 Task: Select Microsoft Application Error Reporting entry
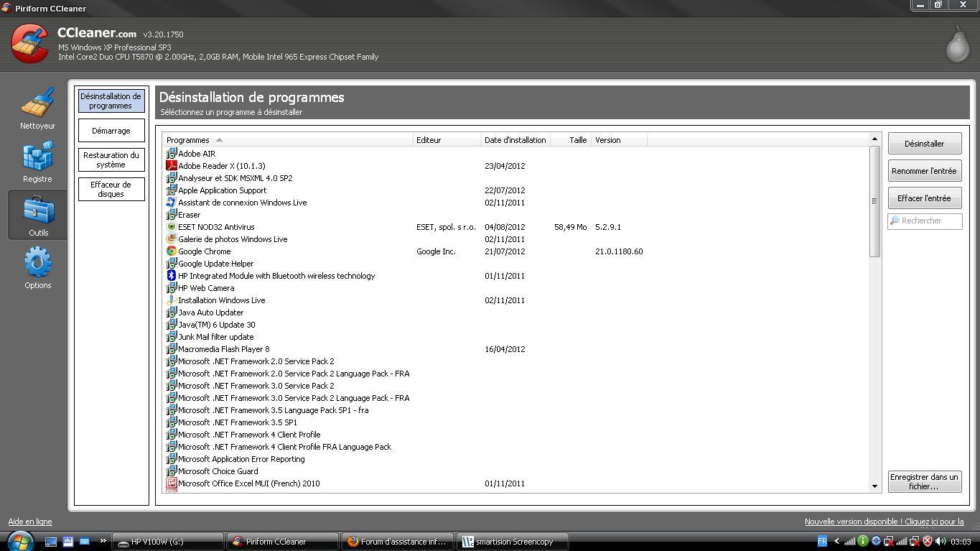point(241,459)
